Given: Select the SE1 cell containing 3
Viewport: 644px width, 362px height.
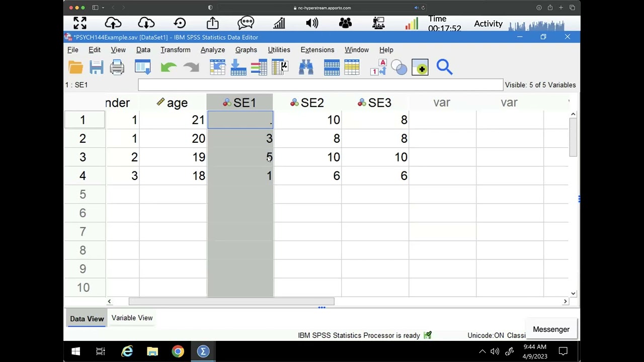Looking at the screenshot, I should (240, 139).
